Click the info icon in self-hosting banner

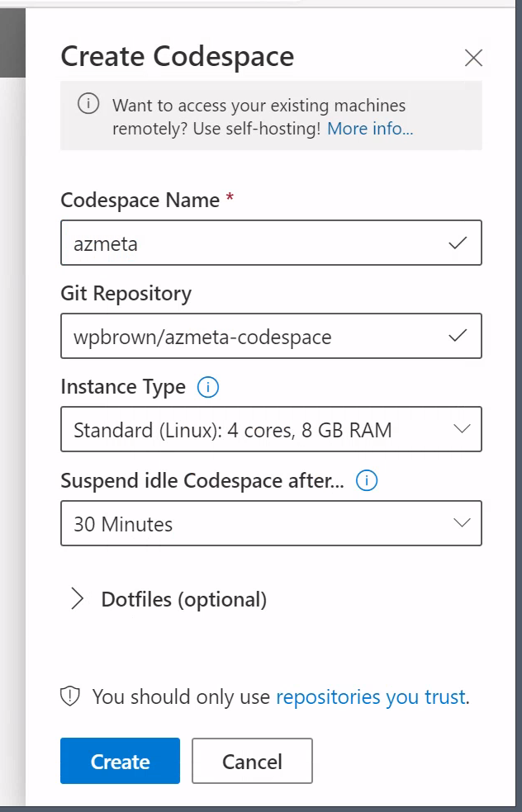[x=88, y=105]
